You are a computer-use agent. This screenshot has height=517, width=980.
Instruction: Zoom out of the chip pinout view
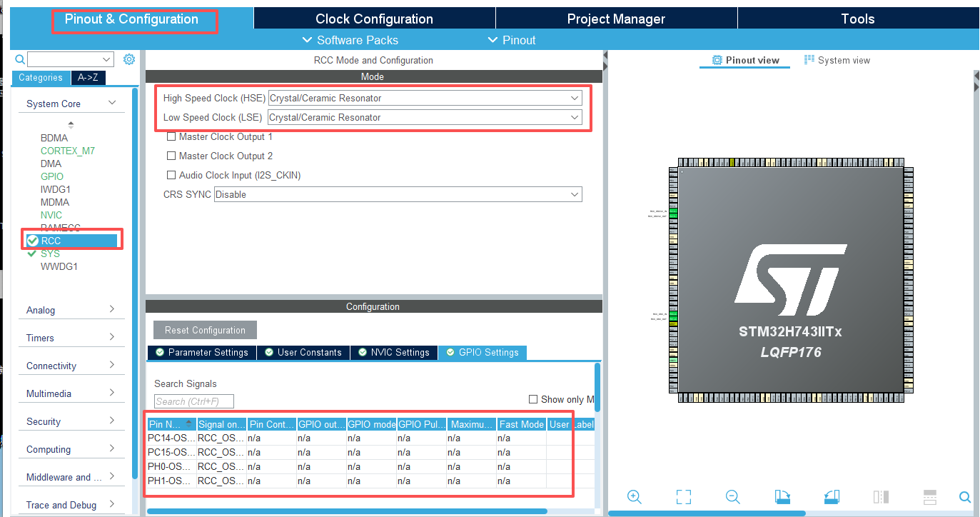point(732,497)
